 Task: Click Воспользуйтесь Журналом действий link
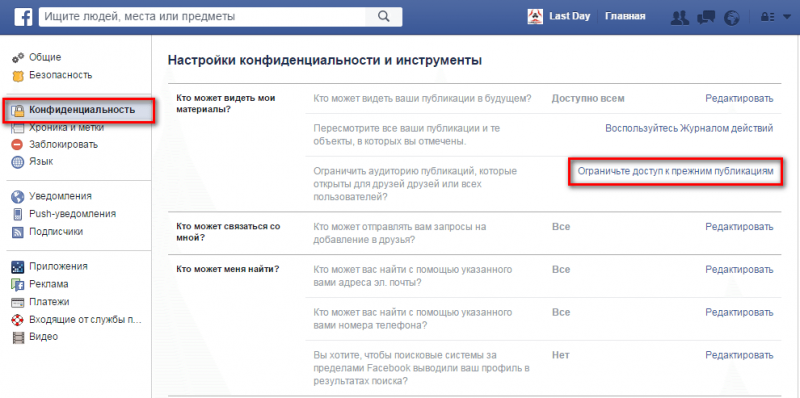(689, 128)
